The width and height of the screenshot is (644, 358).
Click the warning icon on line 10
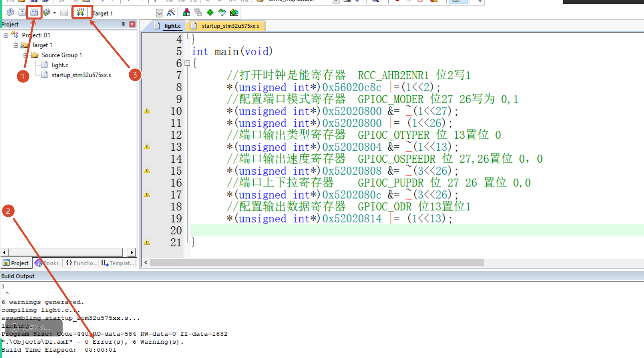(147, 111)
